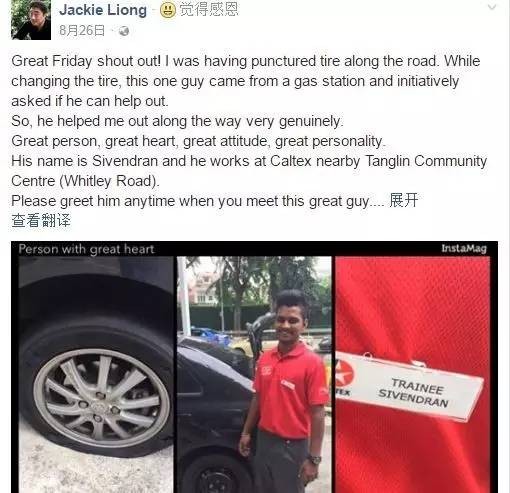
Task: Click the InstaMag watermark
Action: point(464,248)
